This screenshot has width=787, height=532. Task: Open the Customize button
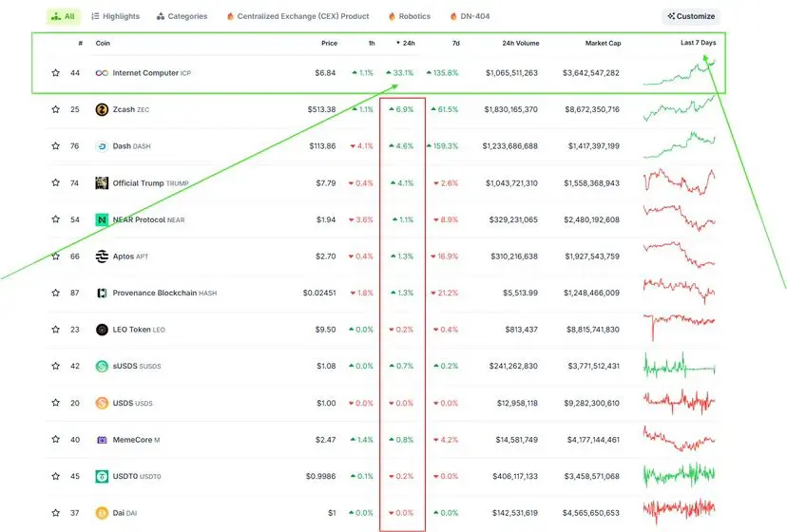coord(691,16)
